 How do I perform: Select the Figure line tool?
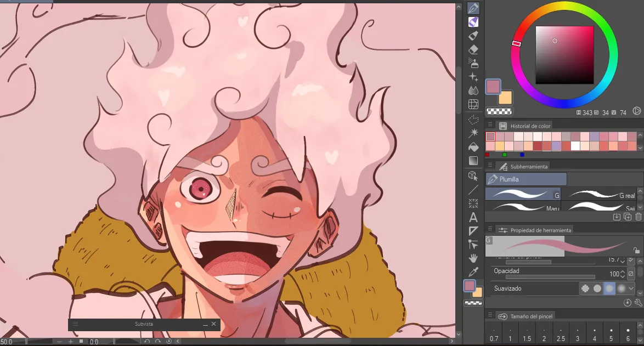click(x=473, y=190)
